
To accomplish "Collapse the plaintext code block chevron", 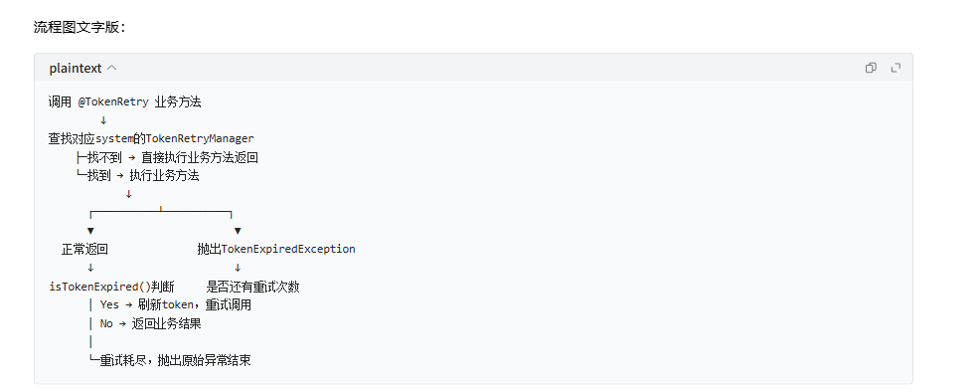I will point(112,68).
